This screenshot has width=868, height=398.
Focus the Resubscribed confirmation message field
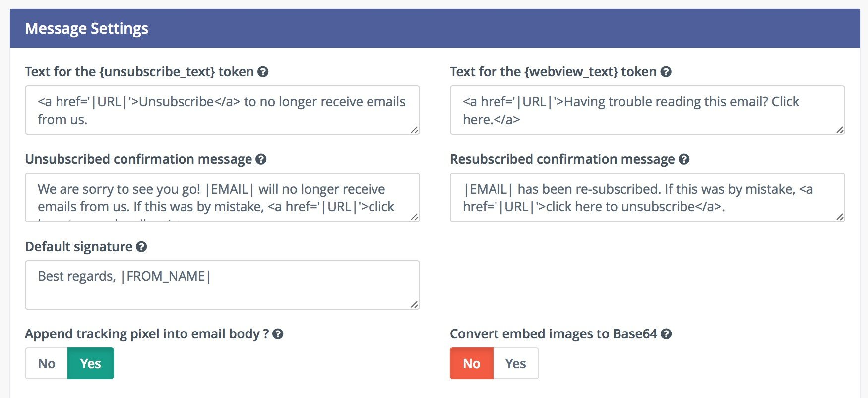pyautogui.click(x=647, y=198)
